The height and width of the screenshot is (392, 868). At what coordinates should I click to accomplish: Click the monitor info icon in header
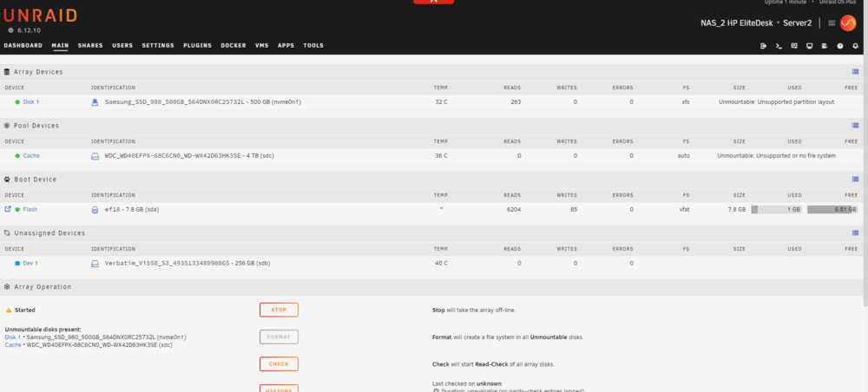coord(809,46)
